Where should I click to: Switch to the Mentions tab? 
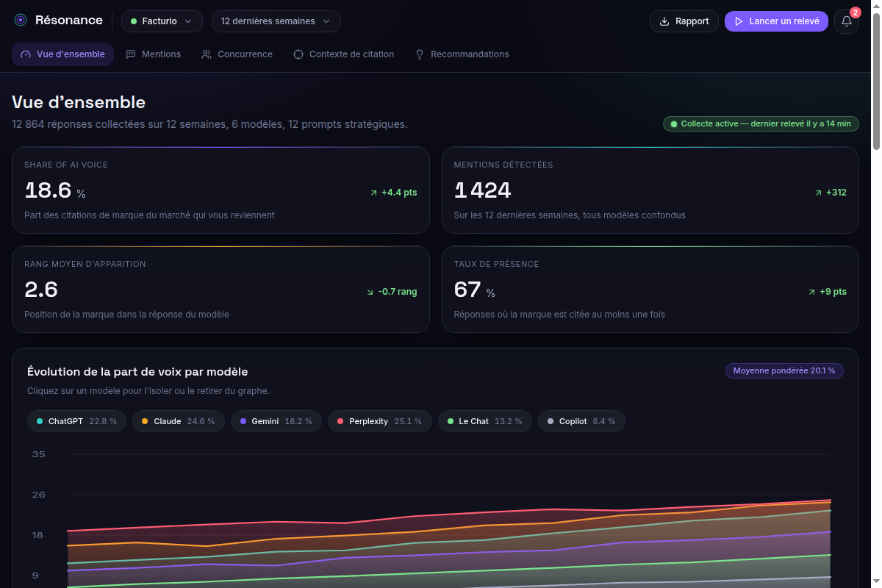[x=153, y=54]
